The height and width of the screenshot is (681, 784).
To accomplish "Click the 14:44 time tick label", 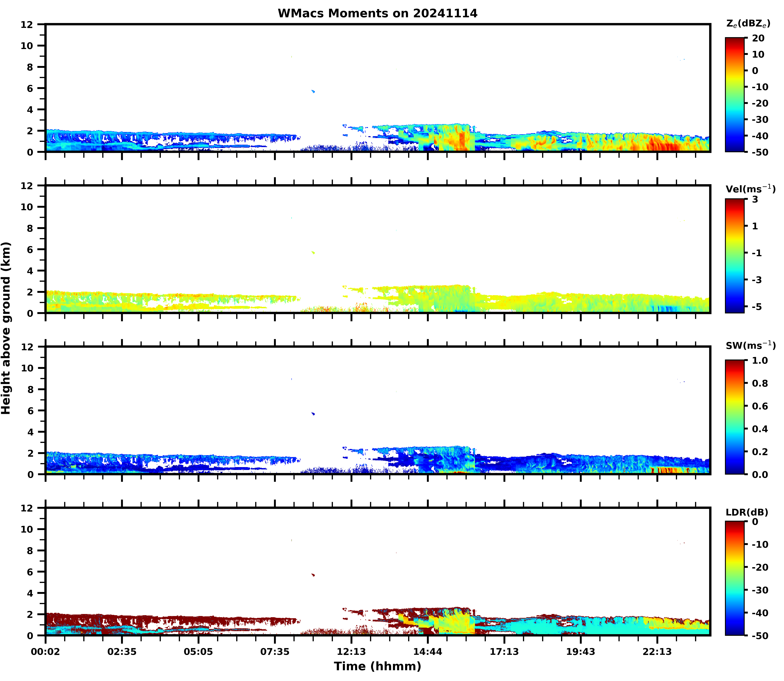I will [x=428, y=652].
